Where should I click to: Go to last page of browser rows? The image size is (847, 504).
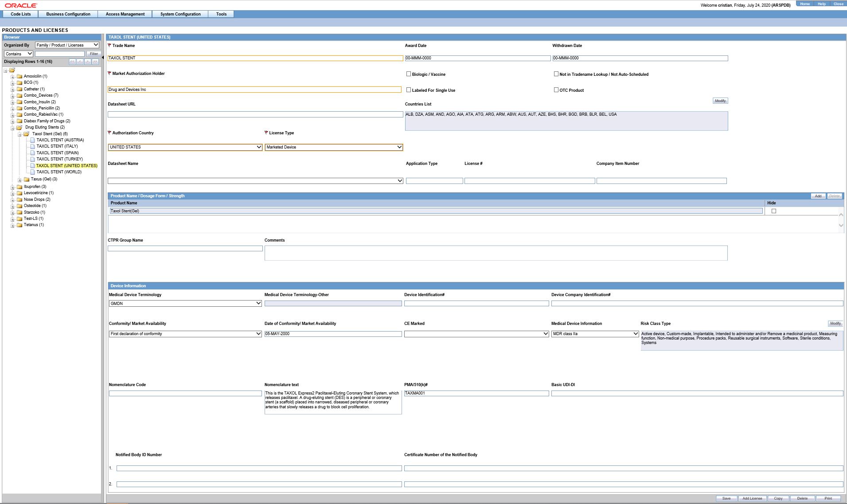tap(95, 62)
